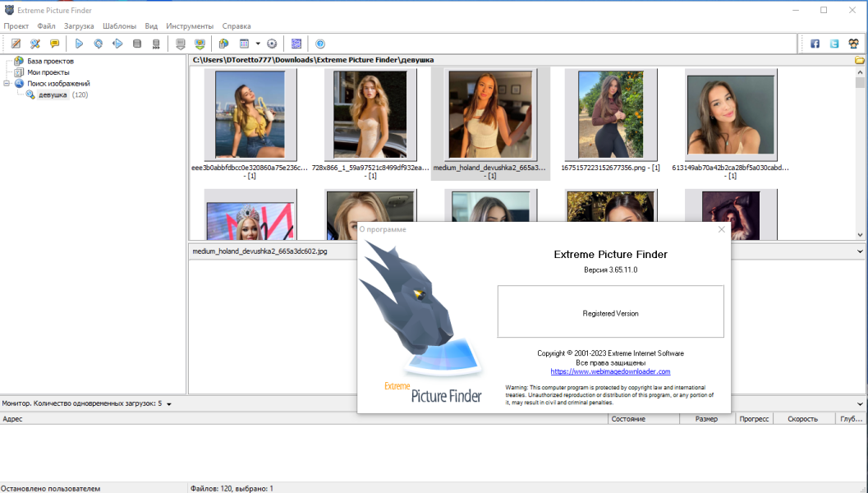The height and width of the screenshot is (493, 868).
Task: Sort by Состояние column header
Action: click(644, 419)
